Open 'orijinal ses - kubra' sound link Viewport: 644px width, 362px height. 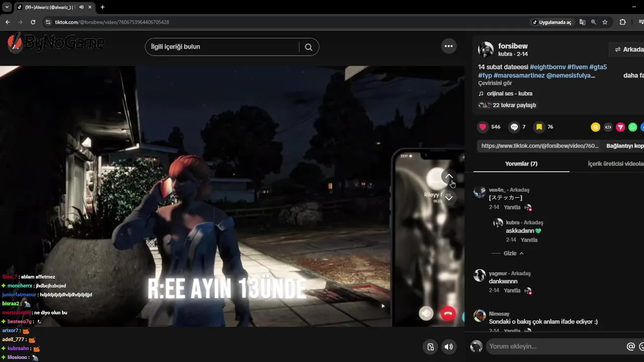point(509,94)
